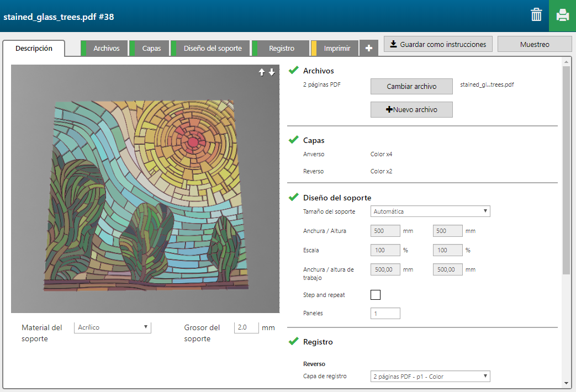This screenshot has height=392, width=576.
Task: Click the trash can delete icon
Action: coord(536,15)
